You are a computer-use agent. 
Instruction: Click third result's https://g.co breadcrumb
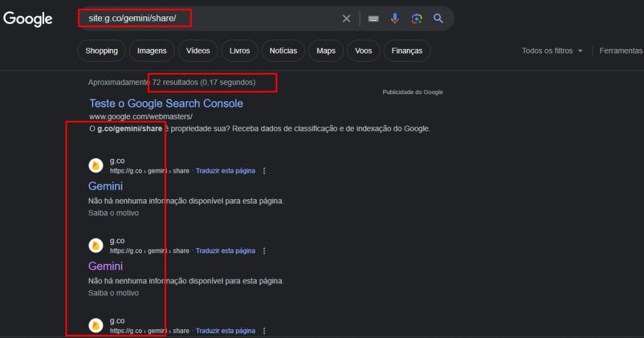click(x=150, y=330)
